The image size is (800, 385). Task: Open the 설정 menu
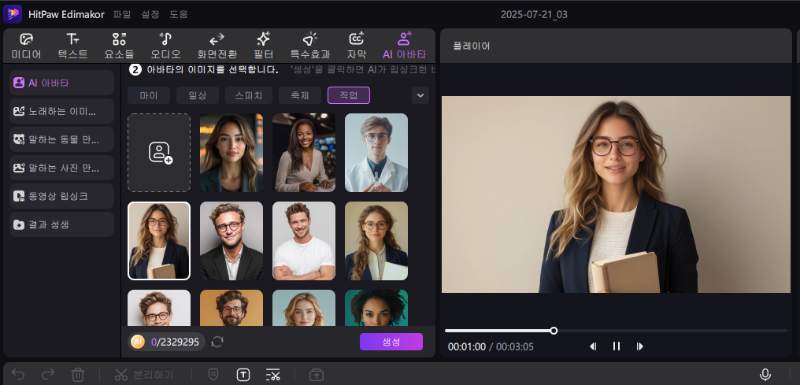coord(150,14)
